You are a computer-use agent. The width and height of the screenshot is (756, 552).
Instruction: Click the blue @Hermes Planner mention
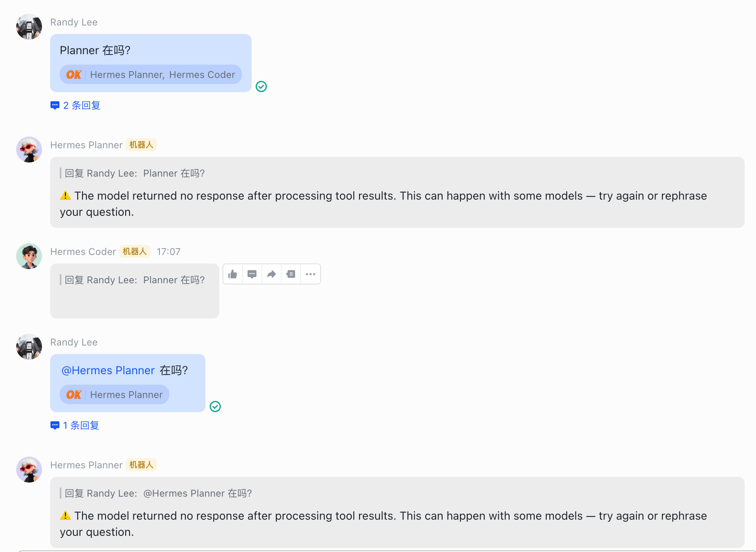click(x=108, y=371)
